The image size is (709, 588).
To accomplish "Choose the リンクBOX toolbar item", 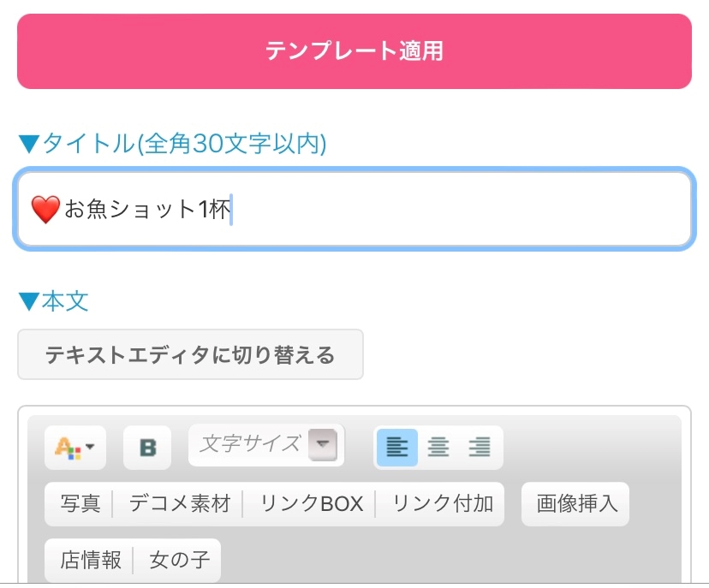I will click(x=312, y=504).
